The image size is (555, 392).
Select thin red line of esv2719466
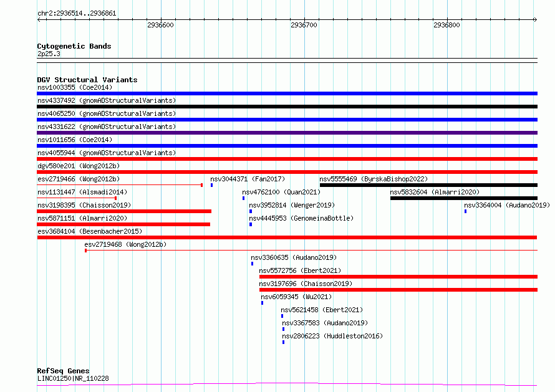coord(120,185)
